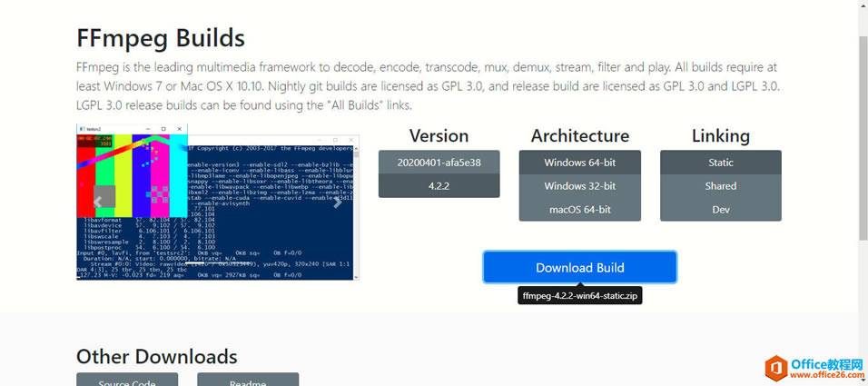Select version 4.2.2
Screen dimensions: 868x386
coord(439,186)
